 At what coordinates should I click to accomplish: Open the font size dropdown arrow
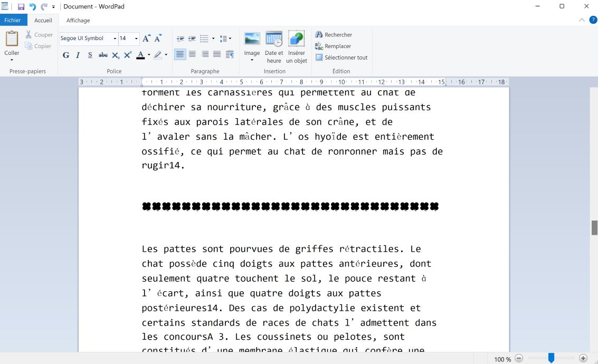pos(136,39)
